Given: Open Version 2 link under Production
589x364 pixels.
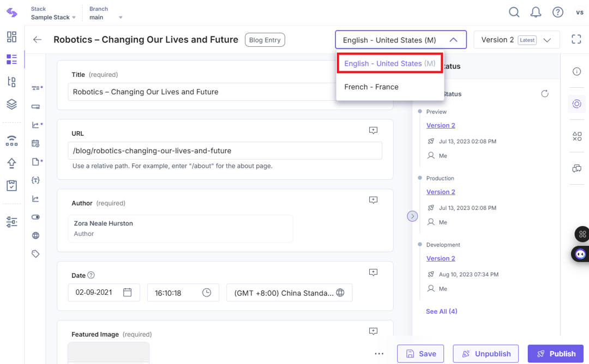Looking at the screenshot, I should coord(441,192).
